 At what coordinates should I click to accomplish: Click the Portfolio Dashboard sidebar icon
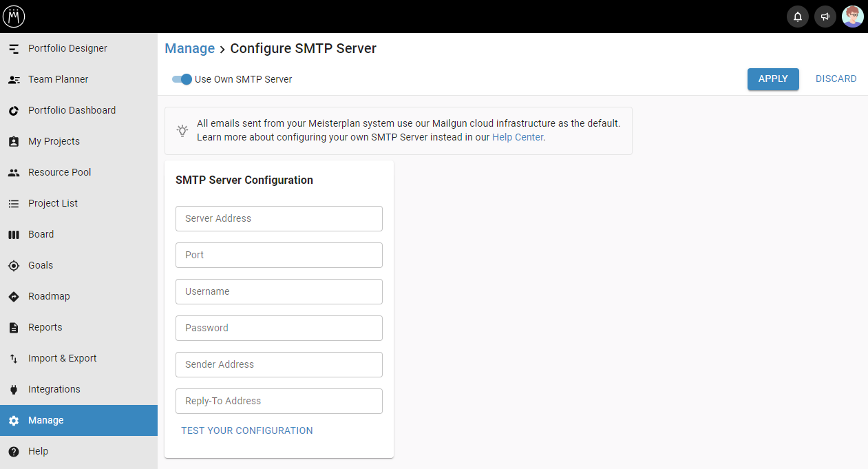click(x=14, y=111)
